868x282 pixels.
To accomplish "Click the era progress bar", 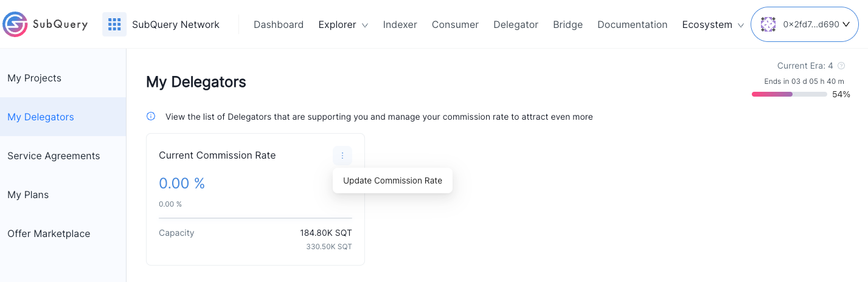I will click(790, 94).
